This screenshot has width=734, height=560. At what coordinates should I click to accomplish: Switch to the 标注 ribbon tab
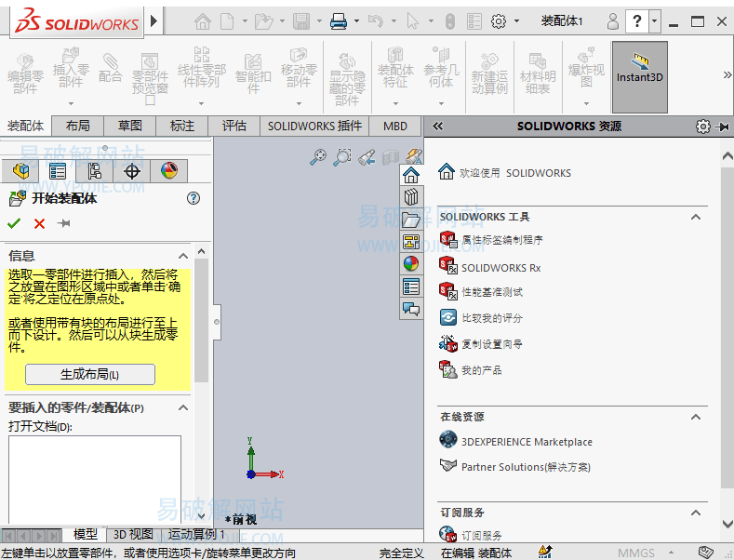(x=182, y=126)
